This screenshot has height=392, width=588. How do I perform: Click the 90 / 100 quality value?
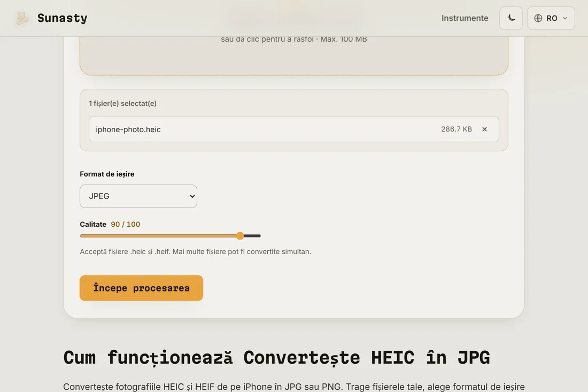(x=125, y=224)
